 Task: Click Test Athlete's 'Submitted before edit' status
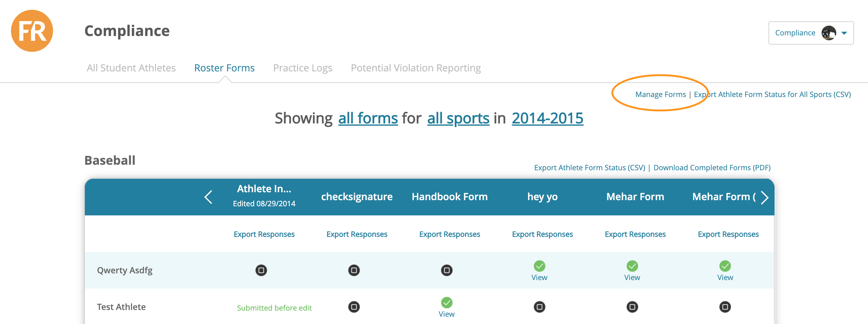pyautogui.click(x=274, y=308)
